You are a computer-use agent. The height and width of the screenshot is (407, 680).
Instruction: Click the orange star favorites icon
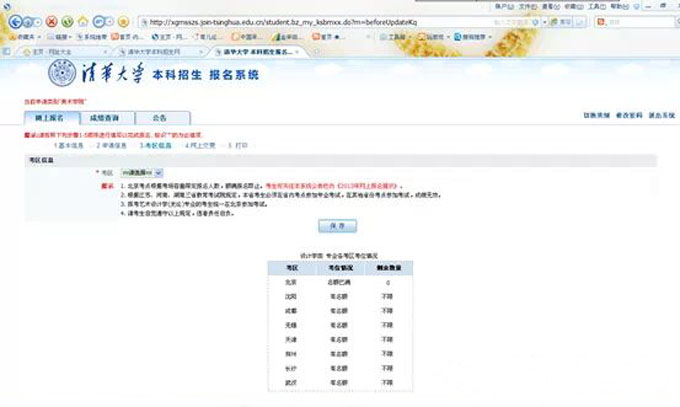click(x=124, y=21)
